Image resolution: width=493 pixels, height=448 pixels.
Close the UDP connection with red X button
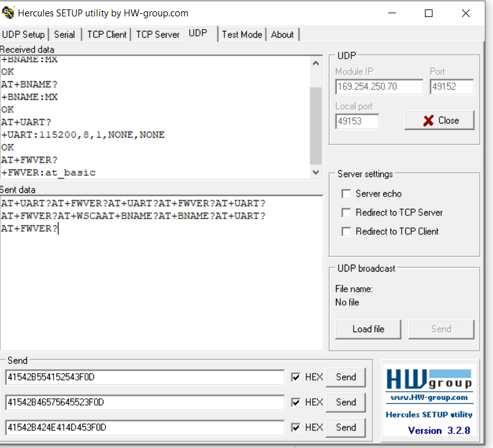point(439,120)
